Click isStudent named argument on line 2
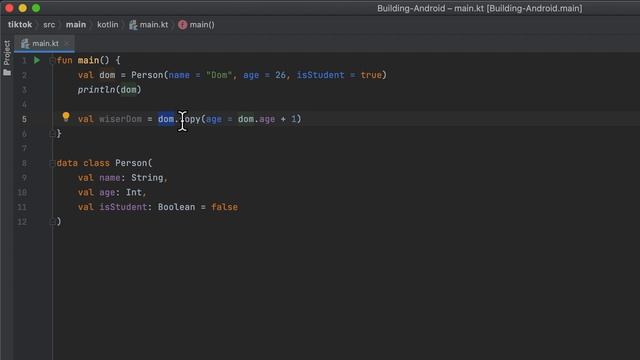This screenshot has height=360, width=640. 320,75
